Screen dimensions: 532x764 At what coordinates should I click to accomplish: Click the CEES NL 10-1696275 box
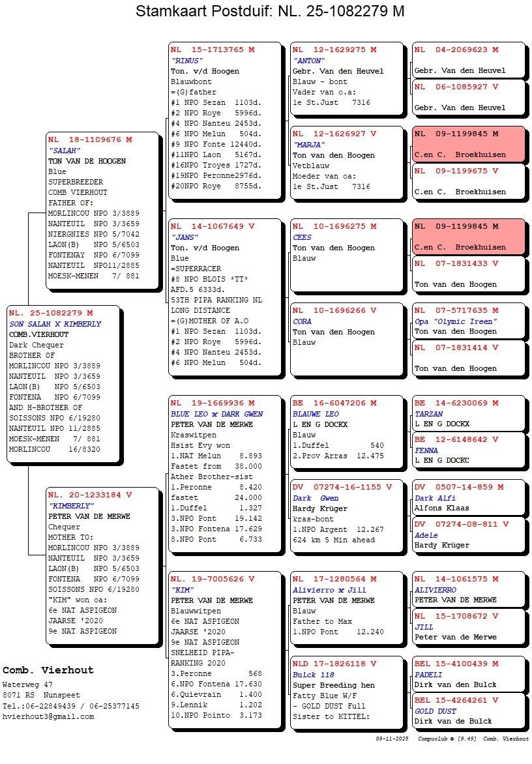click(x=346, y=255)
